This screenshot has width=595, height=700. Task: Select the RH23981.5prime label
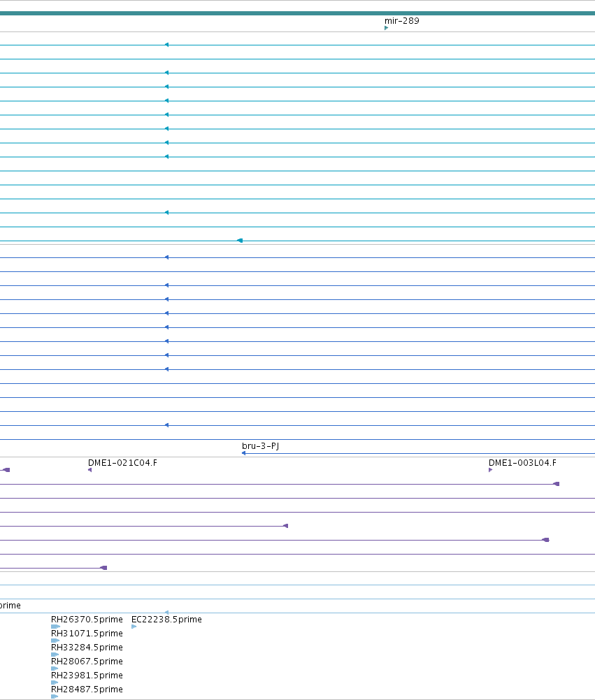(87, 675)
